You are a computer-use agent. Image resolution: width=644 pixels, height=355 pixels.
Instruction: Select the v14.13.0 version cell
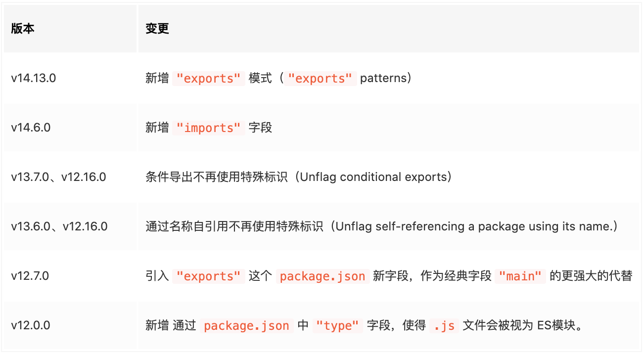pyautogui.click(x=34, y=78)
